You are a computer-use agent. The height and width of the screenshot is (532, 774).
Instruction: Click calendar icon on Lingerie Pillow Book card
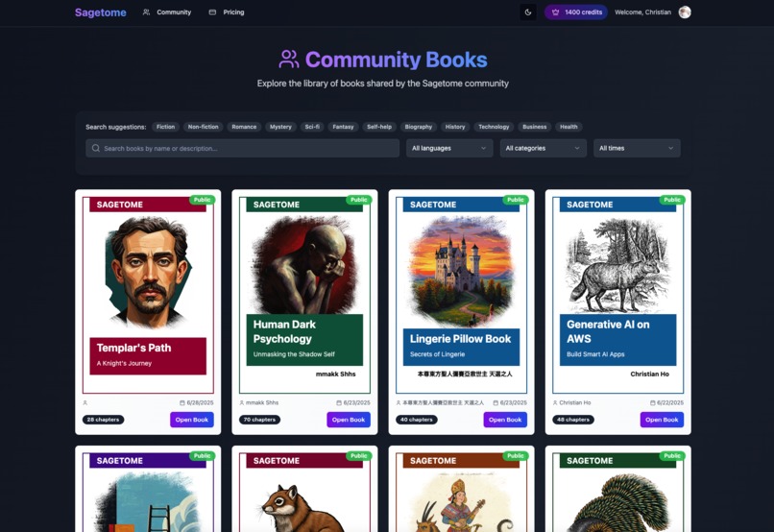[x=496, y=402]
